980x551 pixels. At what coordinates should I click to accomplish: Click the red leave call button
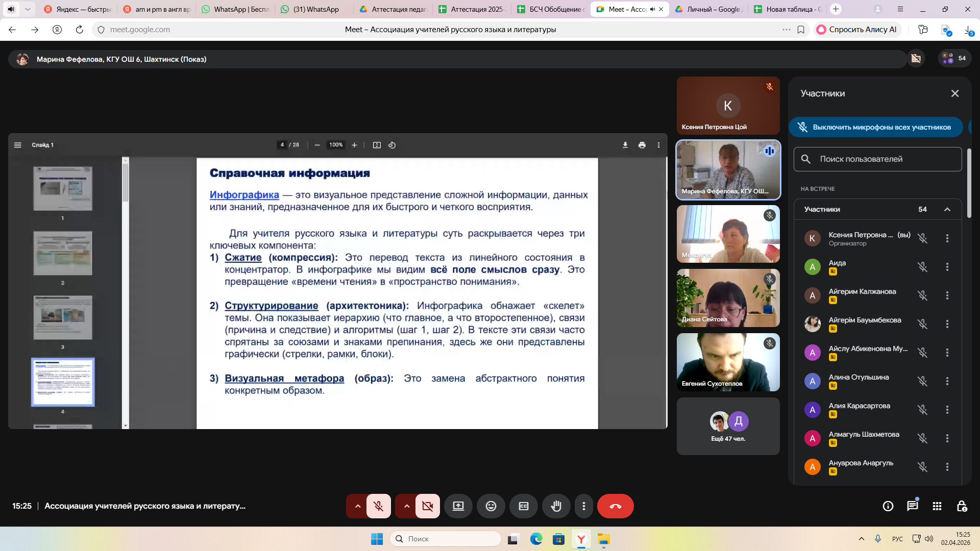pyautogui.click(x=615, y=506)
